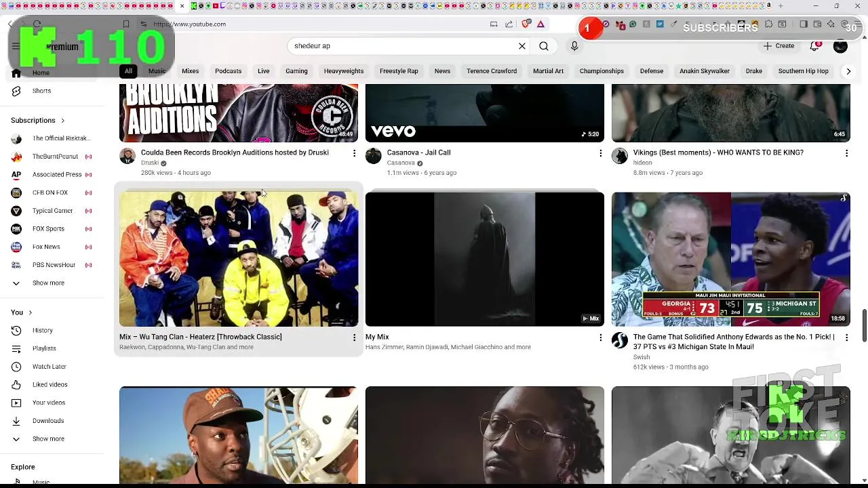The image size is (868, 488).
Task: Open the account avatar menu
Action: pos(840,46)
